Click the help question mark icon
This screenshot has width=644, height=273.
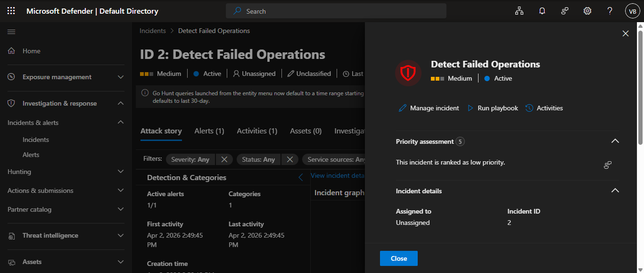tap(610, 11)
